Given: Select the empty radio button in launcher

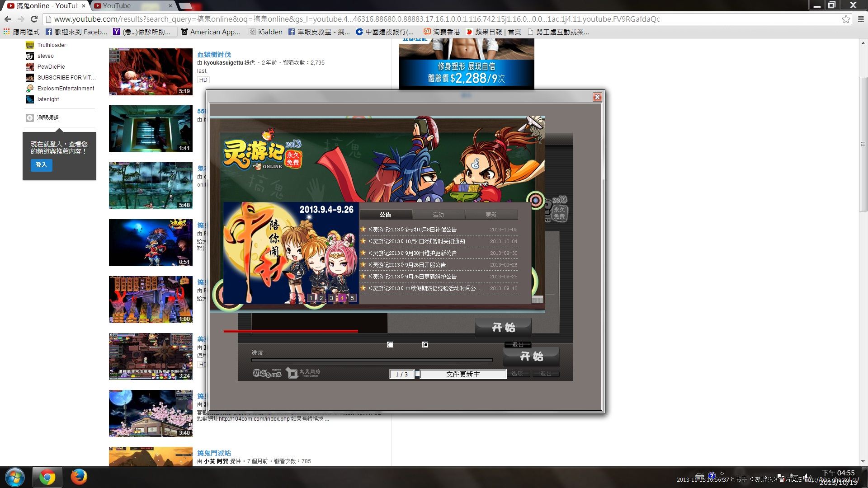Looking at the screenshot, I should tap(390, 345).
